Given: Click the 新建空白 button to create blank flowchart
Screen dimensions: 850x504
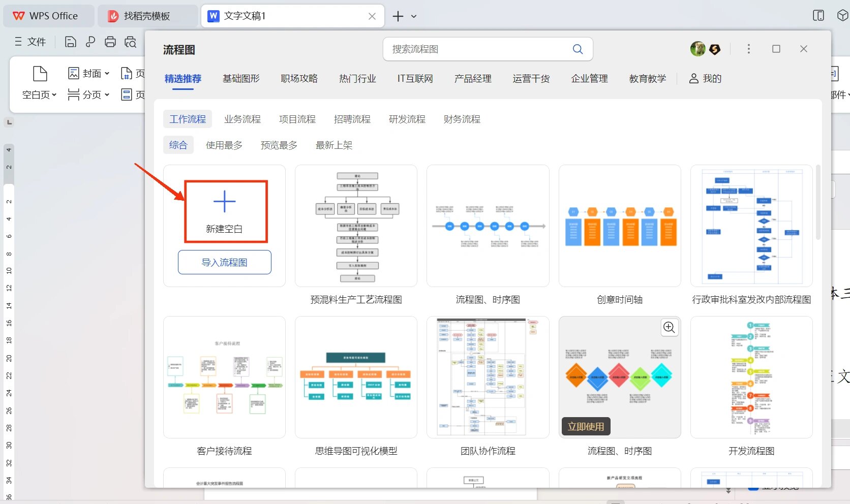Looking at the screenshot, I should coord(224,211).
